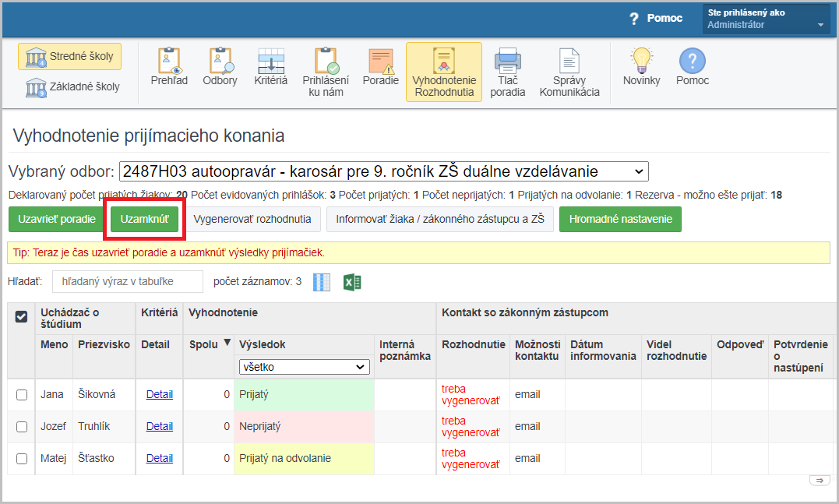Click the Pomoc question mark toolbar icon
839x504 pixels.
(x=693, y=61)
